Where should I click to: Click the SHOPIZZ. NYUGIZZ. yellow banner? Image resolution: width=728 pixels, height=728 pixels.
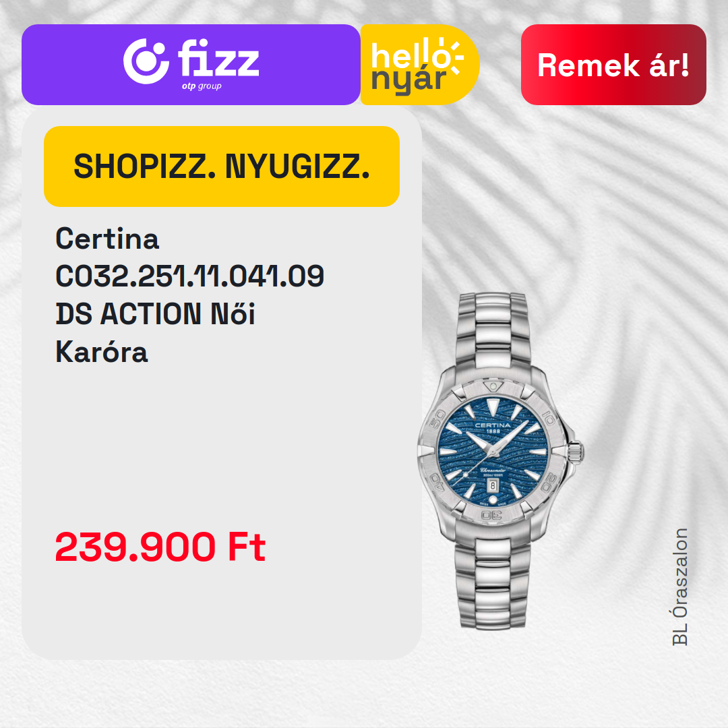[222, 166]
